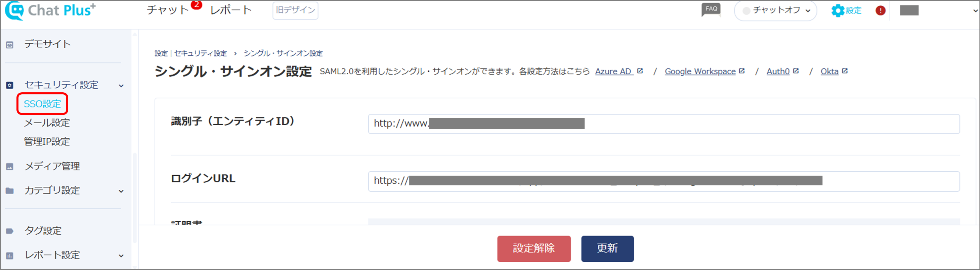Click the ログインURL input field
This screenshot has height=270, width=980.
(664, 181)
